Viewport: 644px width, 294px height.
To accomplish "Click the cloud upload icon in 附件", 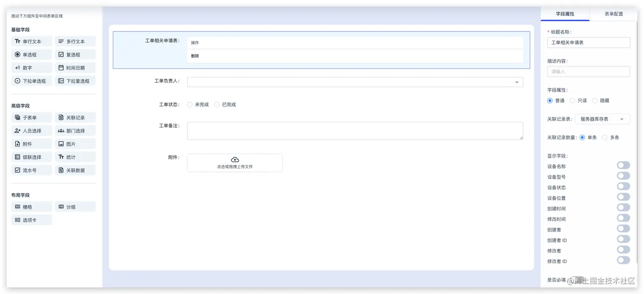I will click(x=235, y=160).
